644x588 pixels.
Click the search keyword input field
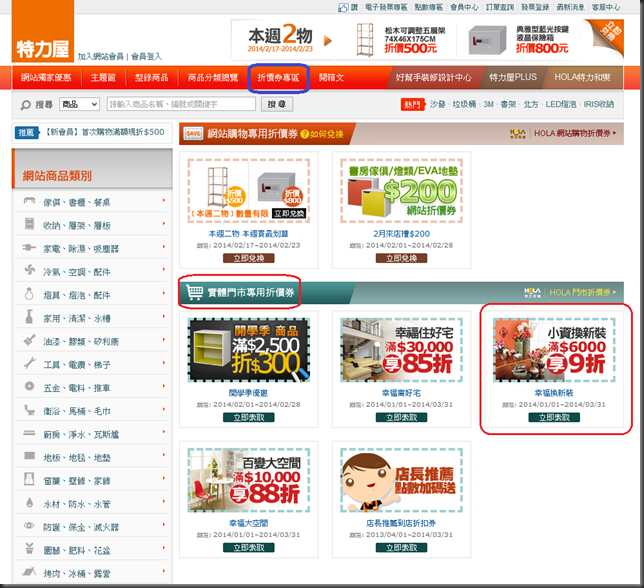coord(181,104)
